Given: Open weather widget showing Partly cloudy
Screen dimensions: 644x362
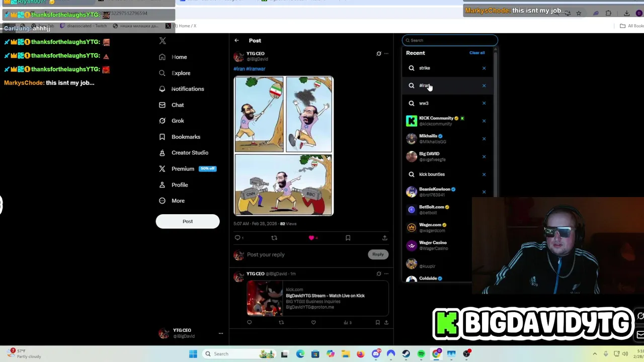Looking at the screenshot, I should point(24,354).
